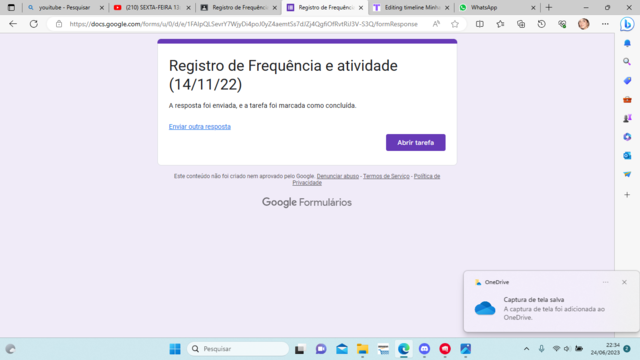This screenshot has height=360, width=640.
Task: Go back to previous page
Action: tap(13, 24)
